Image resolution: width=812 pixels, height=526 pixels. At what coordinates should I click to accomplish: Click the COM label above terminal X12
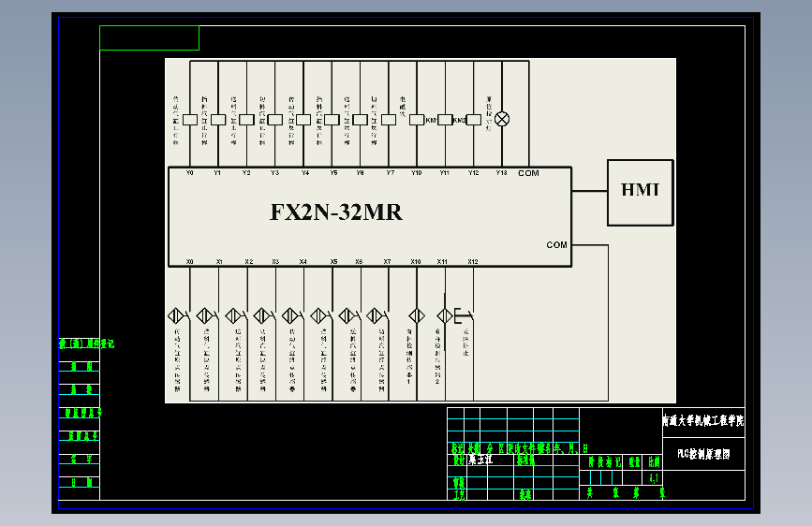coord(556,245)
